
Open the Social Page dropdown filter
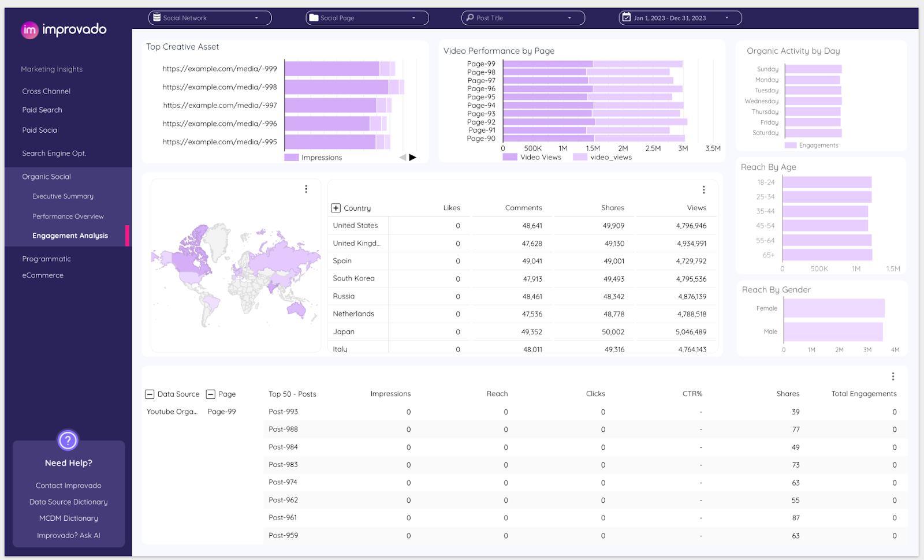click(367, 18)
